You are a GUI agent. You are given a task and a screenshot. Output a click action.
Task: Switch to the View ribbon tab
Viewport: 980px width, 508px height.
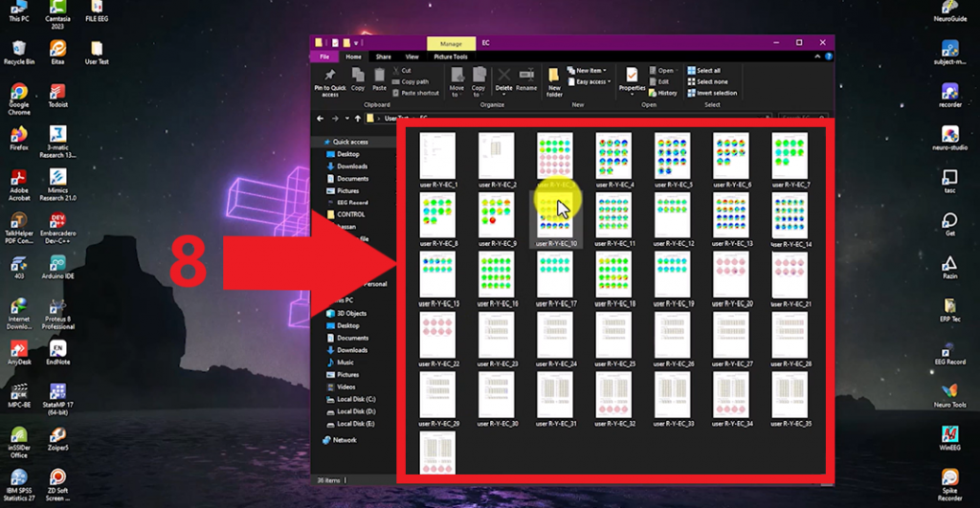(412, 56)
